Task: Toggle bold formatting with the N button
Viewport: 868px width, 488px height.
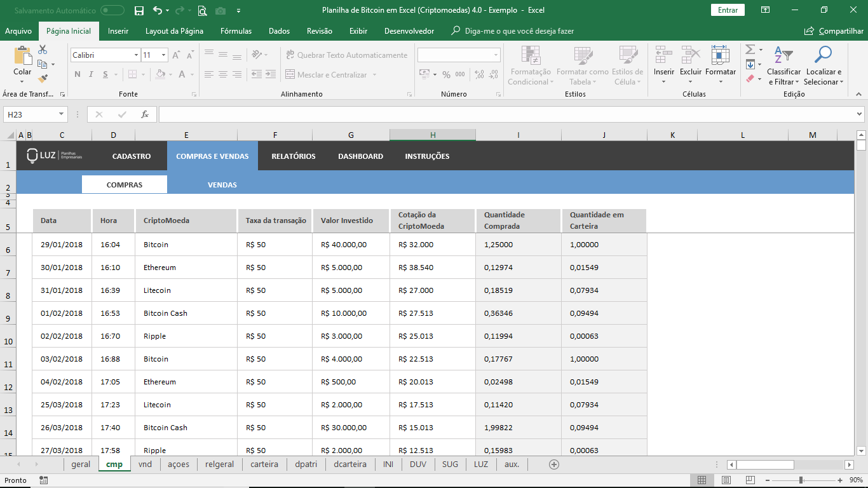Action: [77, 74]
